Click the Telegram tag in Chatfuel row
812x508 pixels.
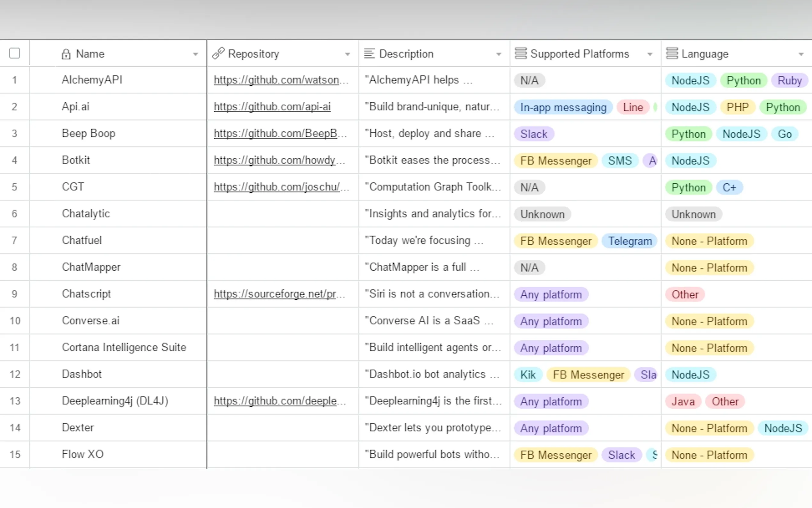629,241
